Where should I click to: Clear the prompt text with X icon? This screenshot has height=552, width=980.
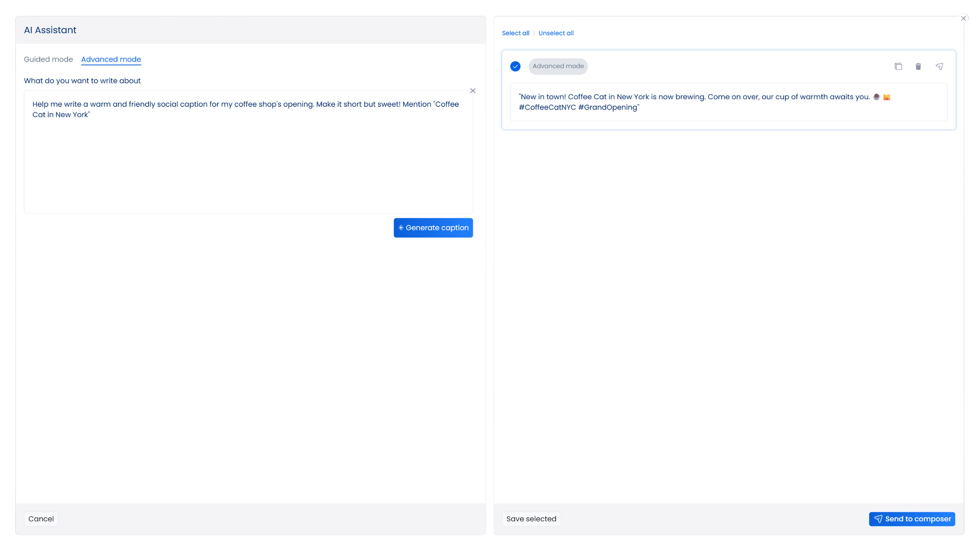(x=473, y=91)
